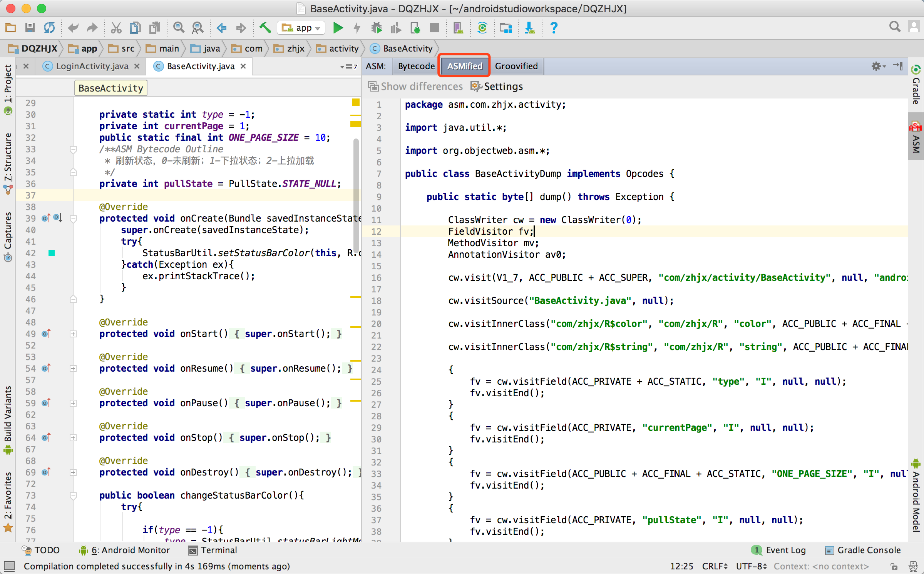This screenshot has height=574, width=924.
Task: Click the Redo arrow icon
Action: tap(92, 28)
